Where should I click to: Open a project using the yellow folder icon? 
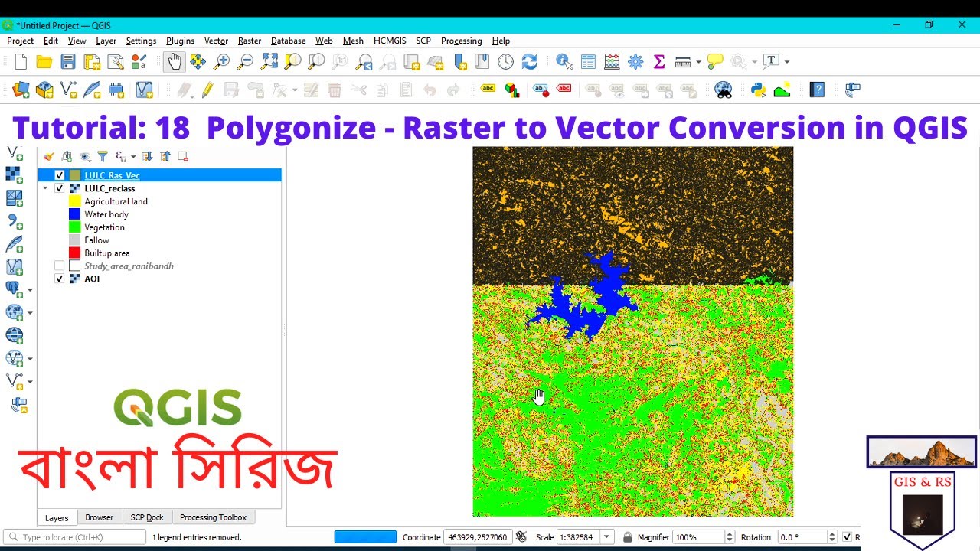[44, 62]
